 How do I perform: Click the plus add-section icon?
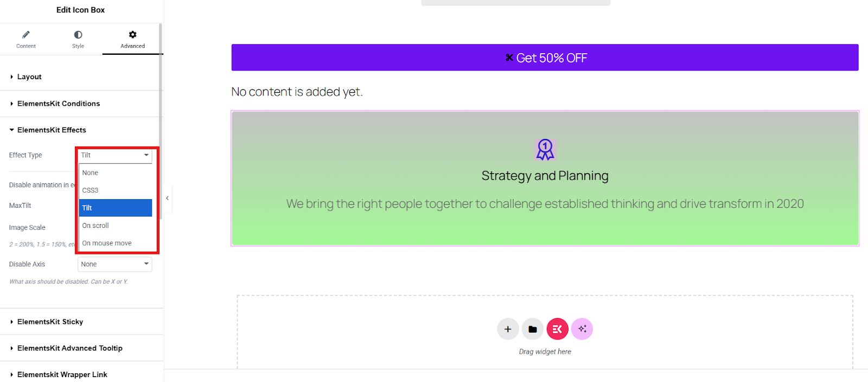tap(508, 329)
